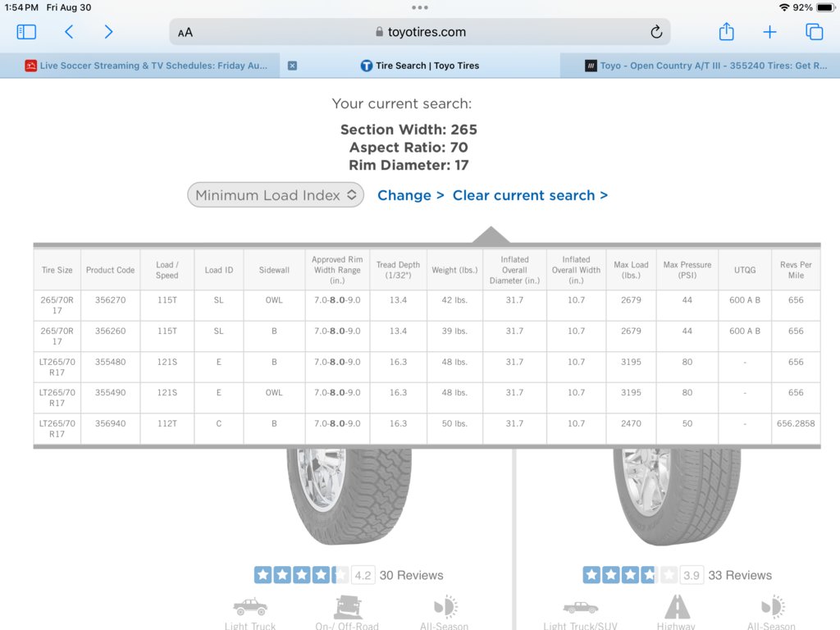The image size is (840, 630).
Task: Click the On-/Off-Road vehicle icon
Action: [348, 607]
